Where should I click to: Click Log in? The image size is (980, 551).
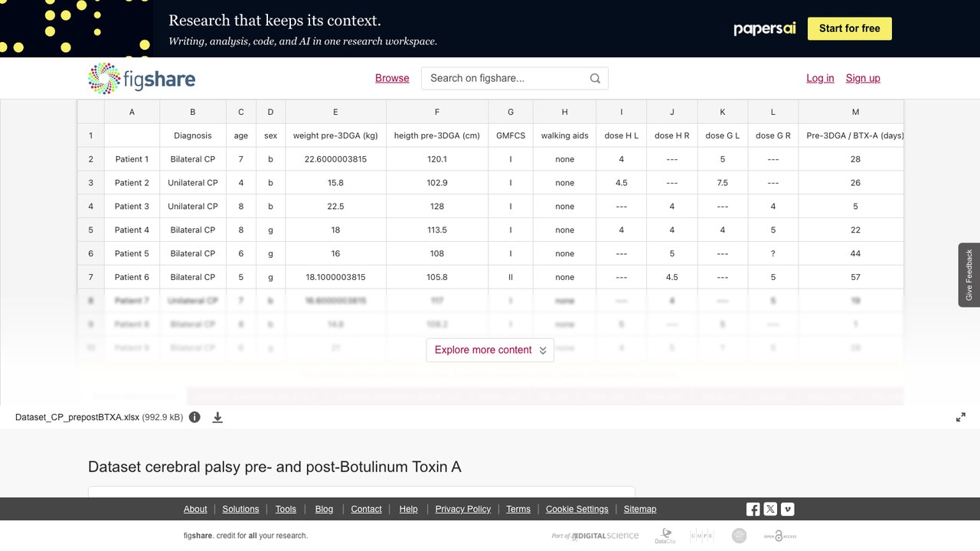820,78
